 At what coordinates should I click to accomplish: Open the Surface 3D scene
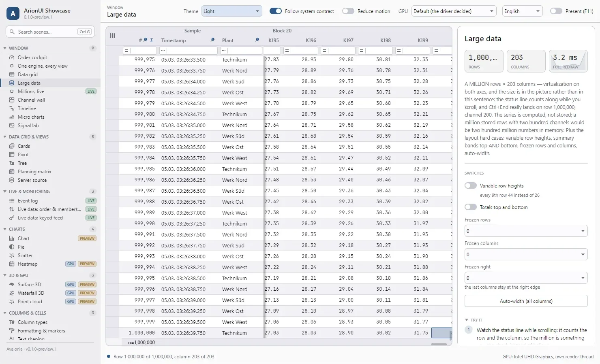(x=50, y=285)
